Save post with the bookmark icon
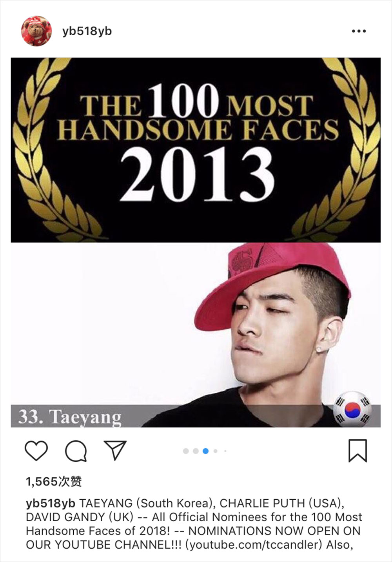Image resolution: width=392 pixels, height=562 pixels. click(x=358, y=451)
